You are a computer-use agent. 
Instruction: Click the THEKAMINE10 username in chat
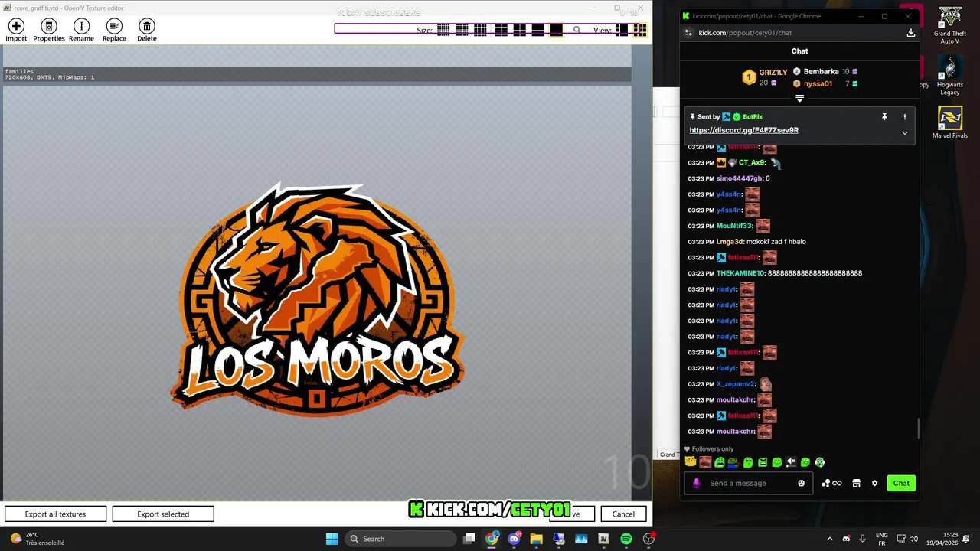[x=740, y=273]
